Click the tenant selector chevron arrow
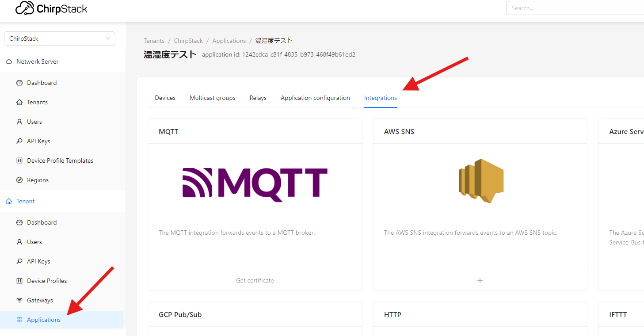This screenshot has height=336, width=644. [x=108, y=38]
